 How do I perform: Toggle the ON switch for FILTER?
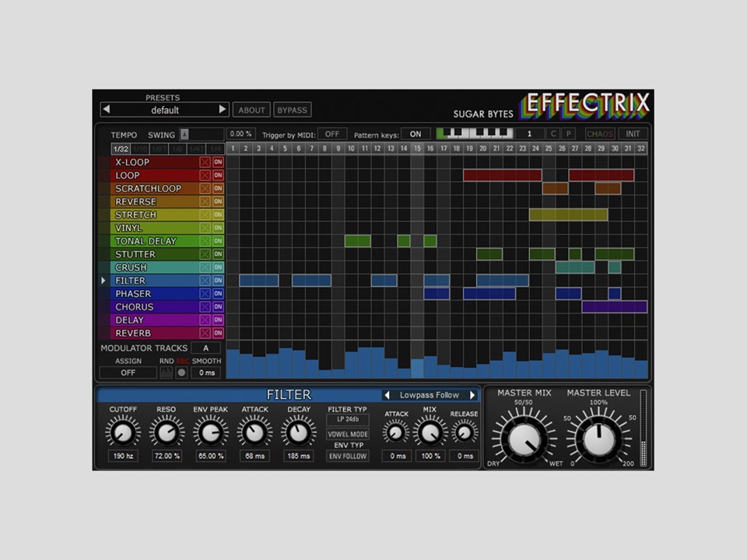[x=218, y=281]
